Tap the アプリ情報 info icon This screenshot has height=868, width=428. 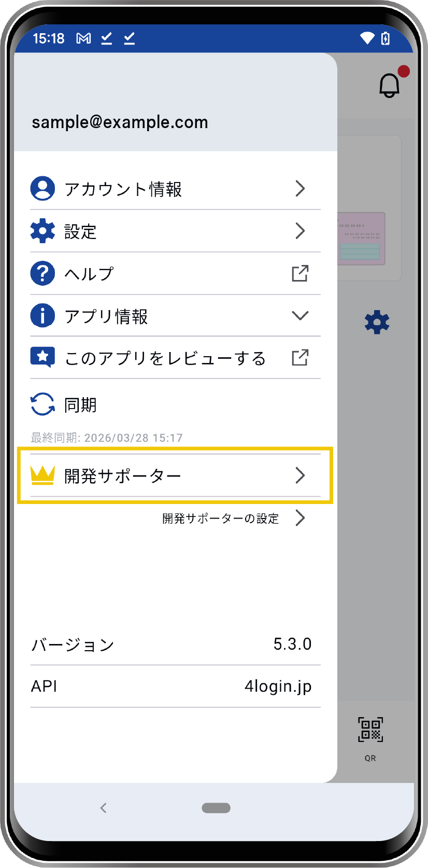[x=42, y=316]
